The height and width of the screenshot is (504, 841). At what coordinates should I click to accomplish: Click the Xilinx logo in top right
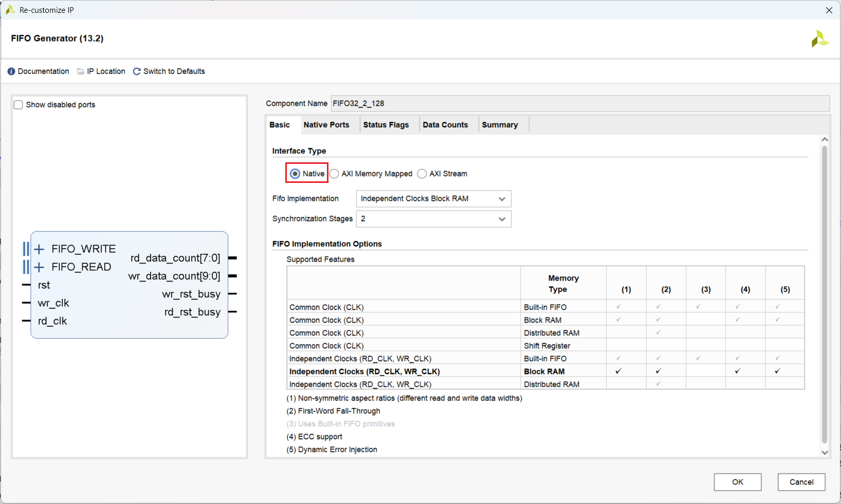tap(819, 39)
